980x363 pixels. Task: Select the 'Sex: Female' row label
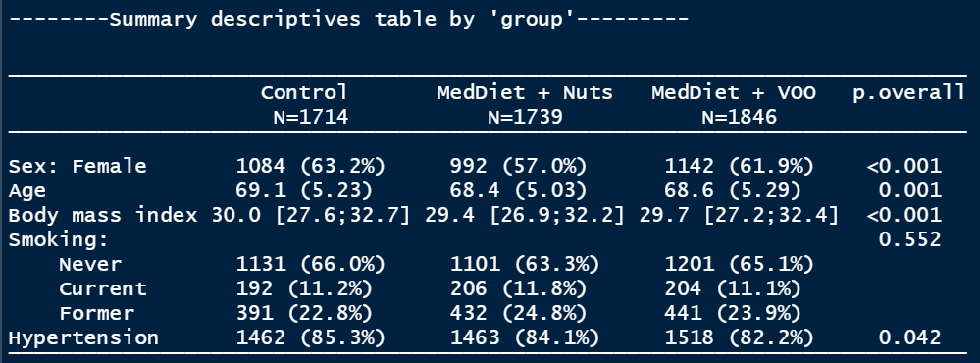77,166
